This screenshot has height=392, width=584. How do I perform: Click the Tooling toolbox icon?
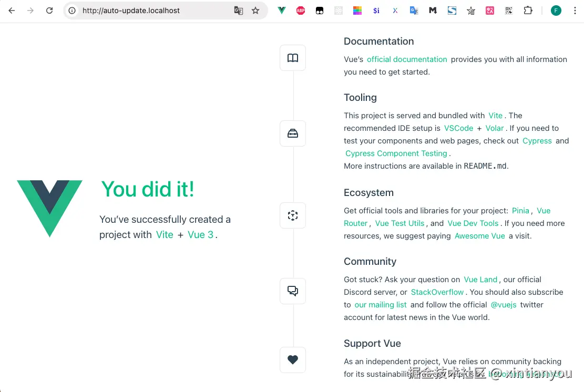(293, 133)
